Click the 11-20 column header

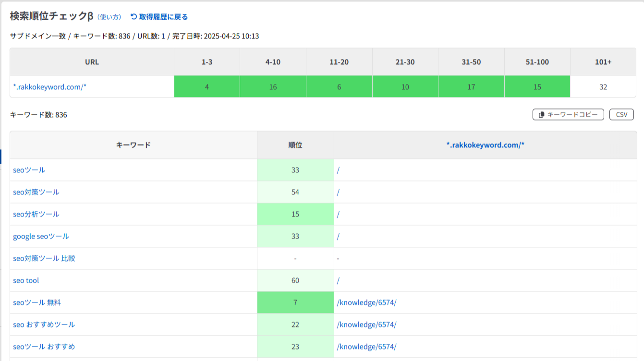[339, 62]
